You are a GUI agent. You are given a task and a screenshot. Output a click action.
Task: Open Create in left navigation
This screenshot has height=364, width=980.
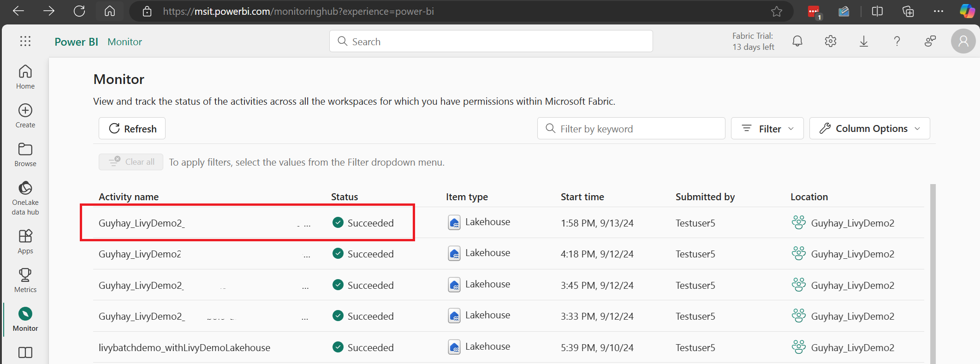point(25,116)
